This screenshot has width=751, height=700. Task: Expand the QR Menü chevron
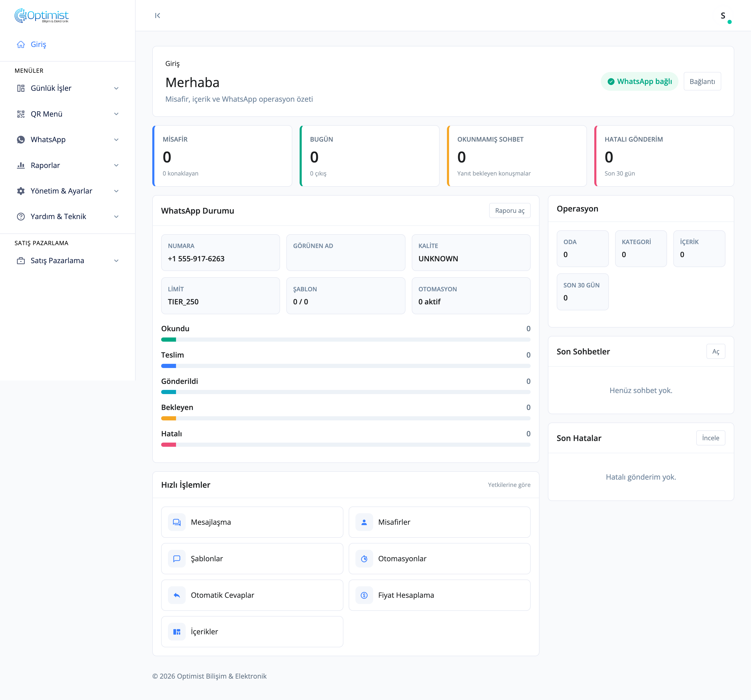[116, 114]
